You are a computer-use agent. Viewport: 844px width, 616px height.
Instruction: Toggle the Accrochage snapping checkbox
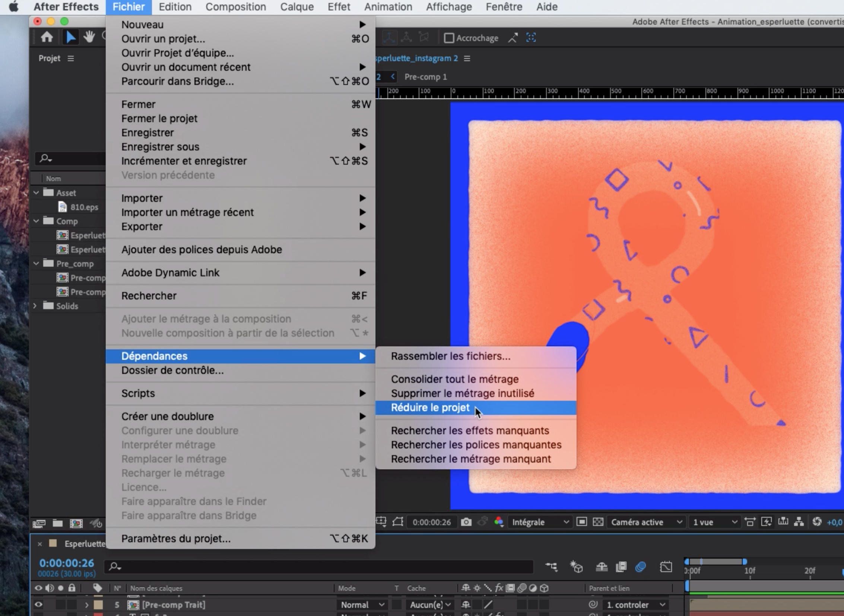coord(449,38)
